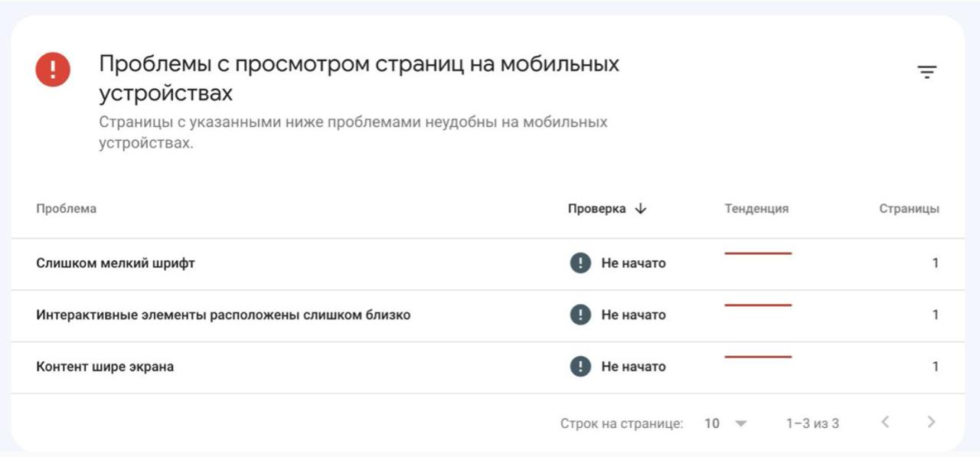
Task: Open Интерактивные элементы расположены слишком близко issue
Action: 223,315
